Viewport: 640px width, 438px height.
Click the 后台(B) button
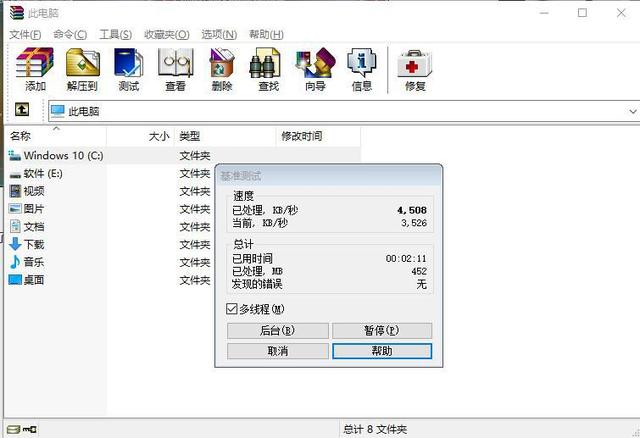tap(278, 331)
